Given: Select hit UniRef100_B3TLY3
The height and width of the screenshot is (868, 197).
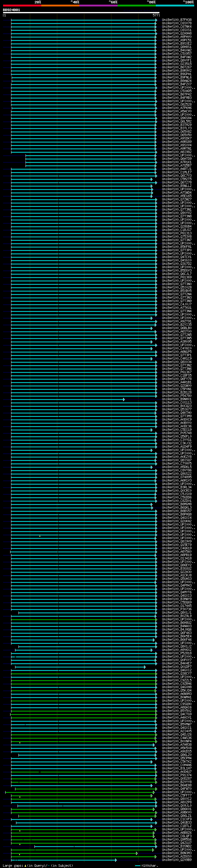Looking at the screenshot, I should (x=177, y=128).
